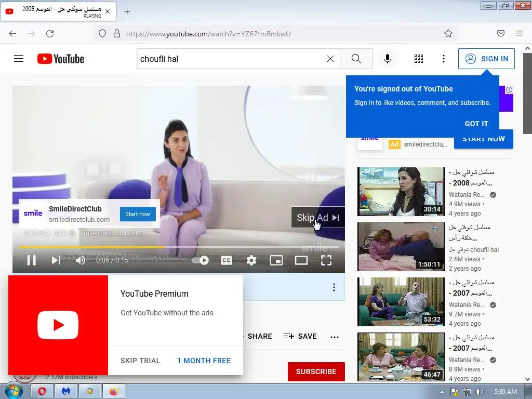532x399 pixels.
Task: Seek on the ad progress bar
Action: pyautogui.click(x=179, y=247)
